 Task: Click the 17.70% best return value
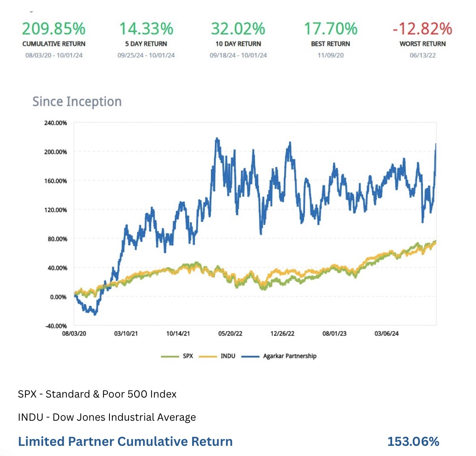330,29
